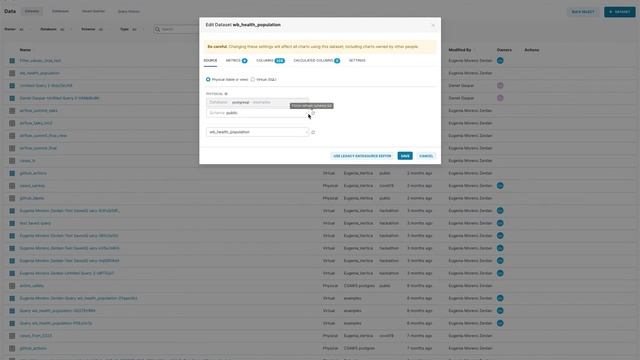Click the search magnifier icon in dataset list
The image size is (640, 360).
(x=157, y=29)
